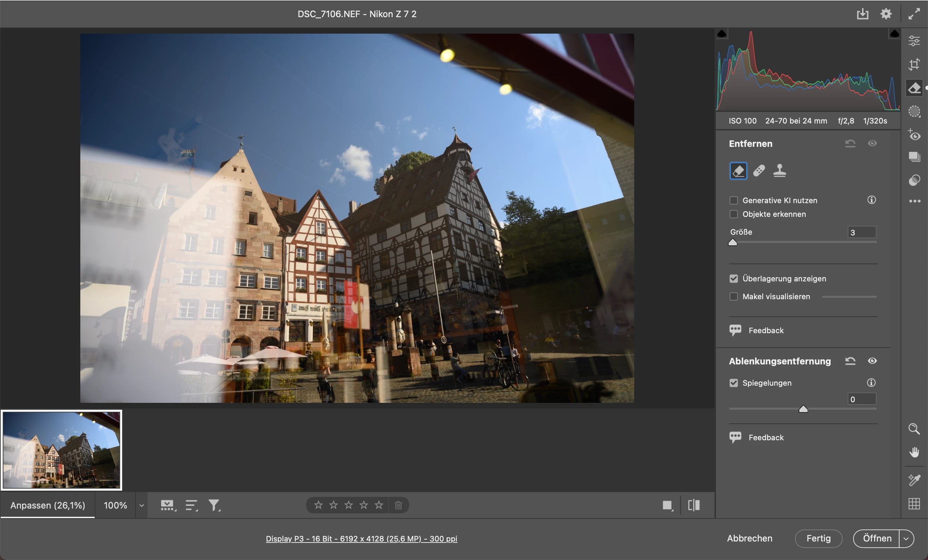Enable Generative KI nutzen checkbox

pyautogui.click(x=734, y=200)
